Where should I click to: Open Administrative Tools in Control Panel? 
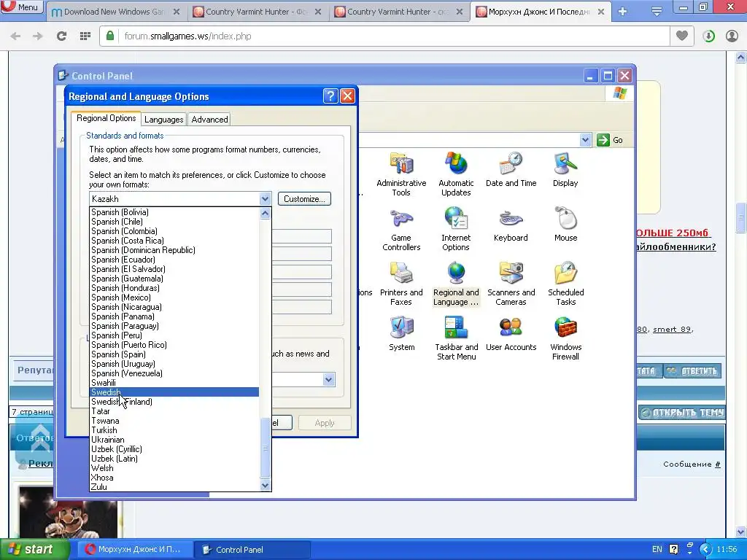pos(401,174)
